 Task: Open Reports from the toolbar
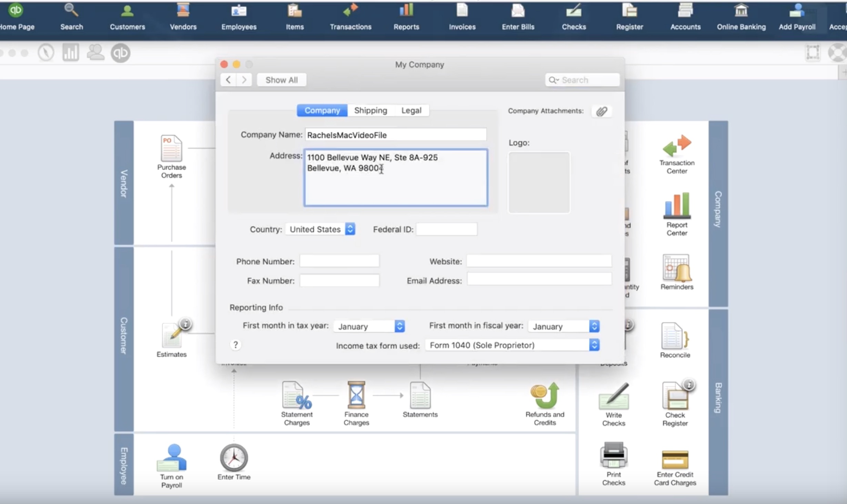pos(406,16)
